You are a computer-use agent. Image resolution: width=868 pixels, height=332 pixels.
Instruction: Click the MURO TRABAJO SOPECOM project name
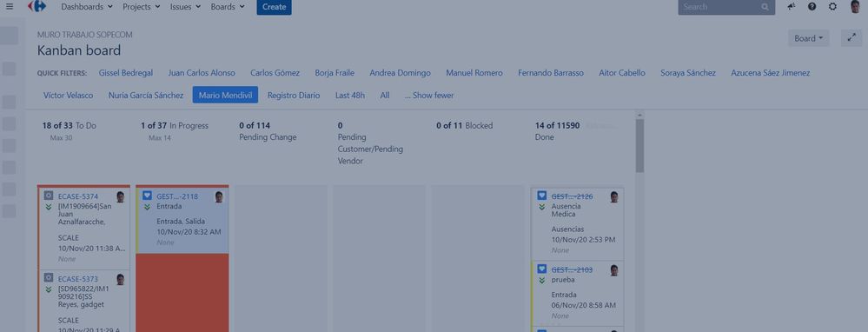pyautogui.click(x=84, y=35)
